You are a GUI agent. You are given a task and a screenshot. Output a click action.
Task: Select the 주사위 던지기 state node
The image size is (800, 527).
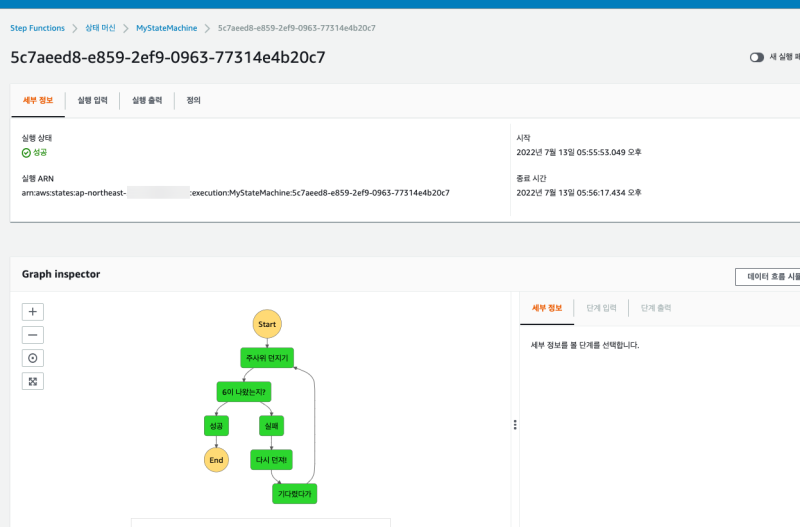[x=267, y=357]
